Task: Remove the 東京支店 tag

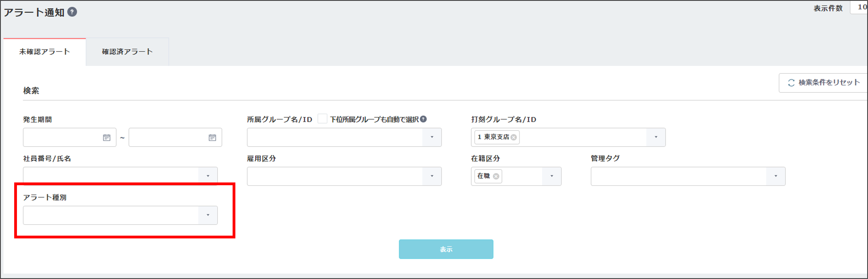Action: pyautogui.click(x=513, y=138)
